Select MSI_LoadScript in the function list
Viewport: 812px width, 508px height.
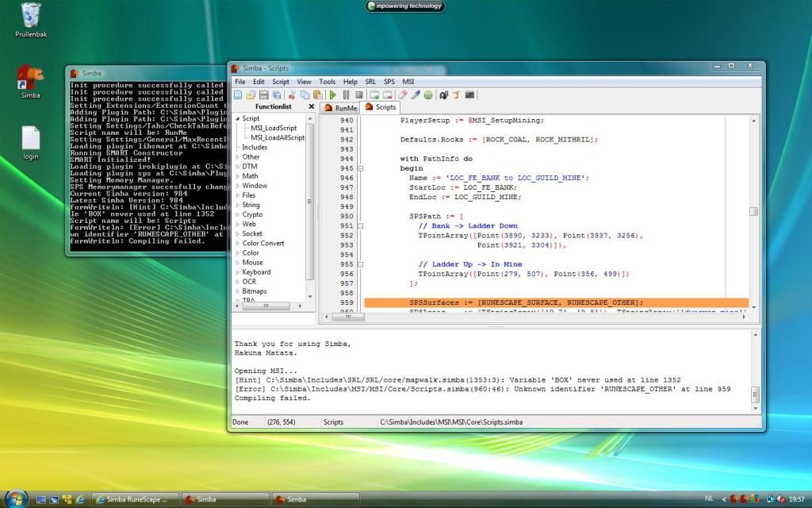(x=274, y=128)
